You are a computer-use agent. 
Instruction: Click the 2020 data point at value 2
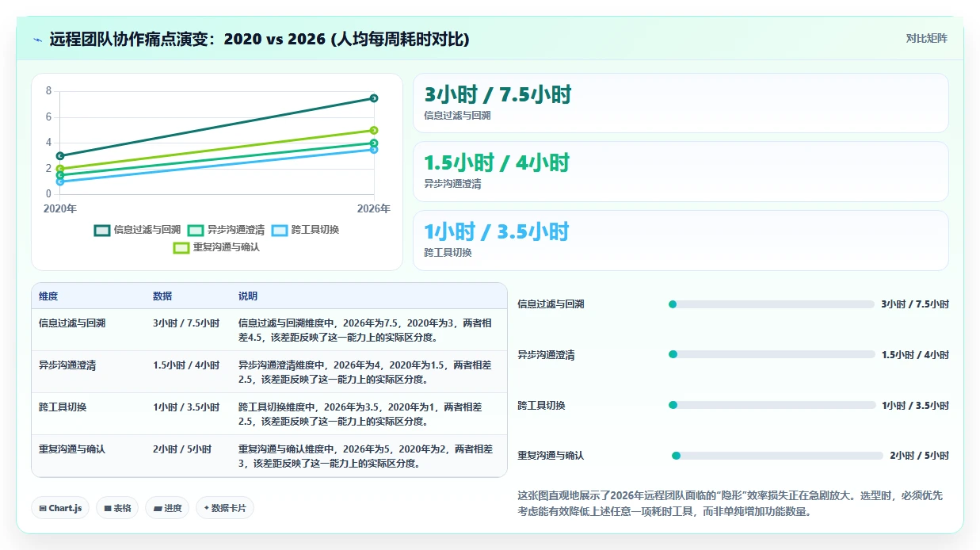[60, 169]
